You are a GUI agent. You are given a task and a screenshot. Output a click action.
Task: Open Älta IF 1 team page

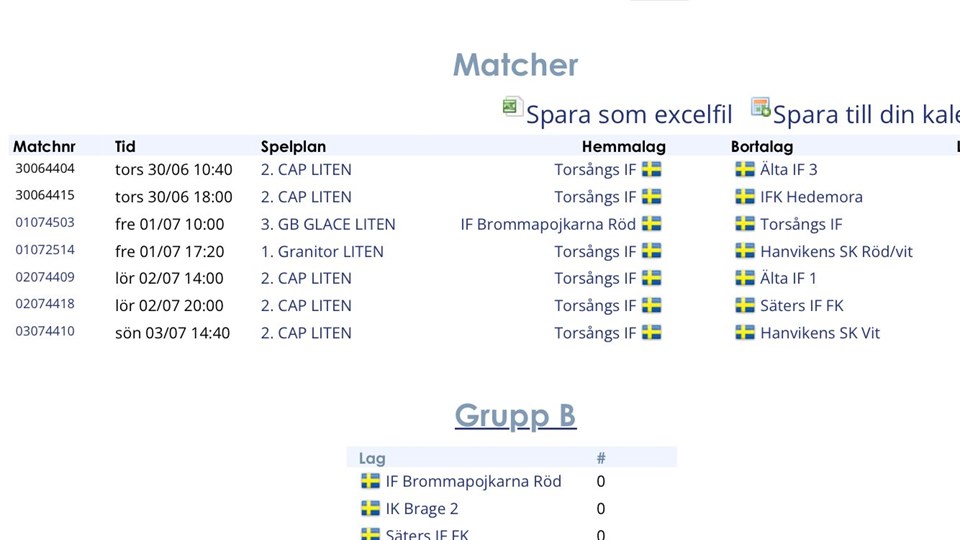pyautogui.click(x=788, y=278)
